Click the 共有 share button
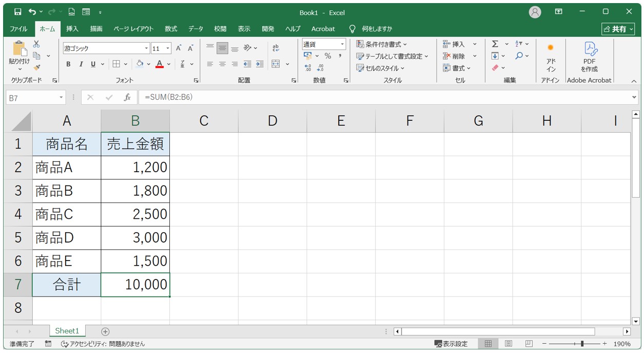The image size is (644, 353). coord(618,29)
